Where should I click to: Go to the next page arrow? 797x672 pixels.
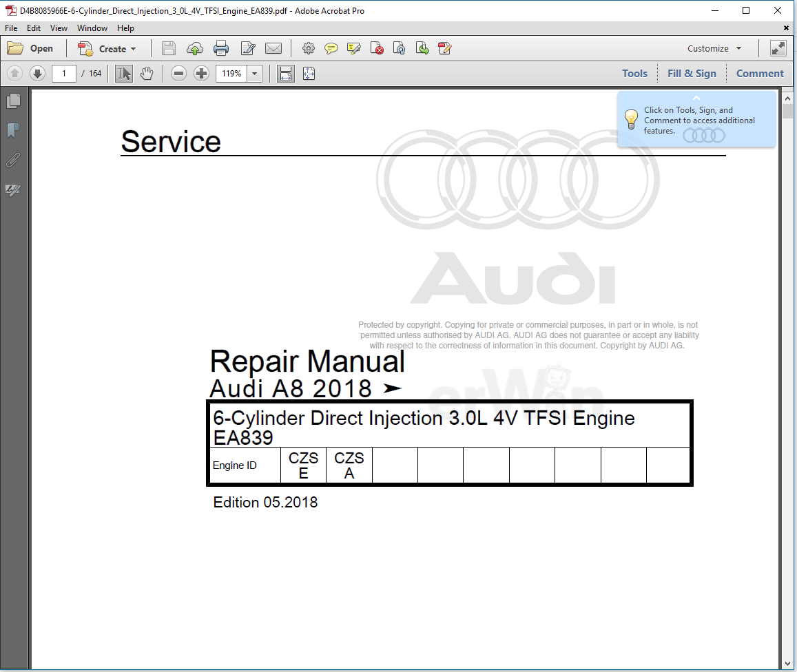(37, 74)
